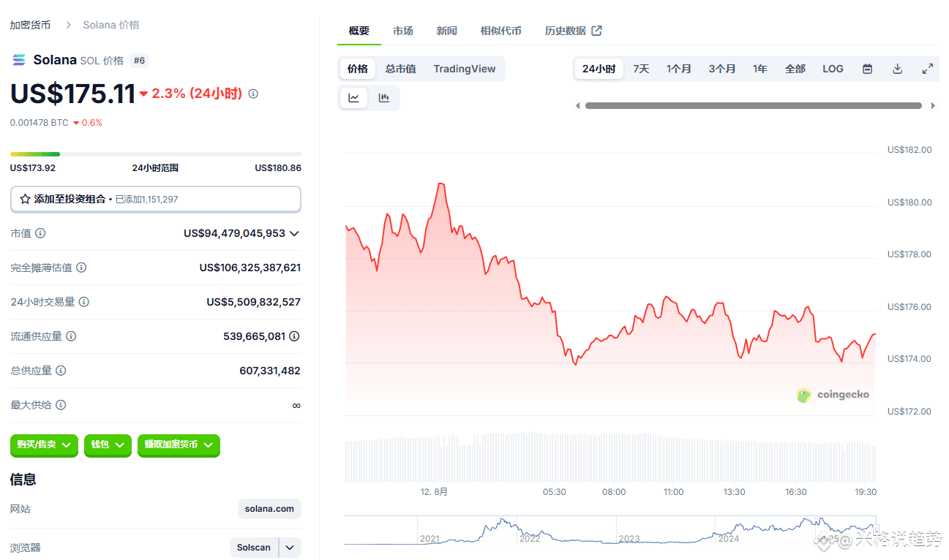The height and width of the screenshot is (560, 949).
Task: Select 7天 time range
Action: point(641,69)
